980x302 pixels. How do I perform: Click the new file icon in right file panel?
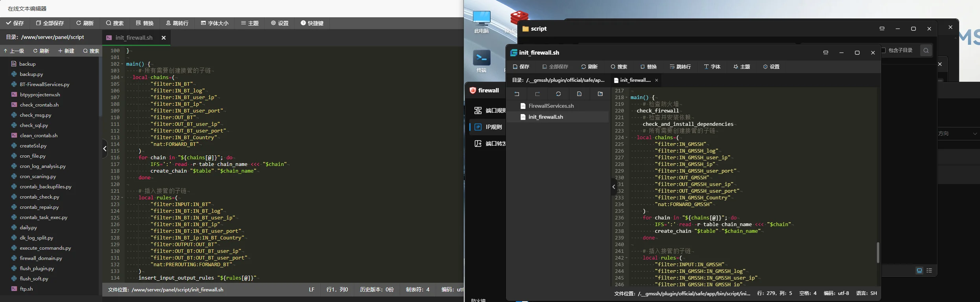[x=579, y=94]
